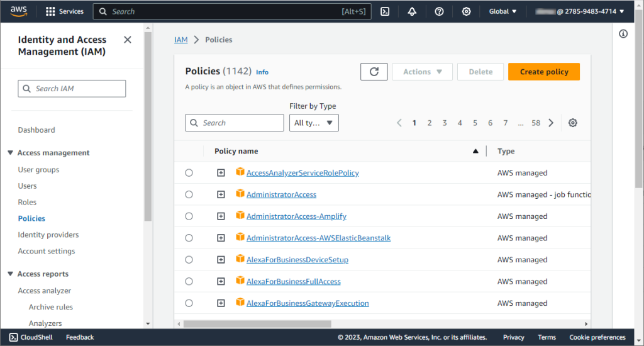The height and width of the screenshot is (346, 644).
Task: Click the info panel icon at right edge
Action: pyautogui.click(x=623, y=34)
